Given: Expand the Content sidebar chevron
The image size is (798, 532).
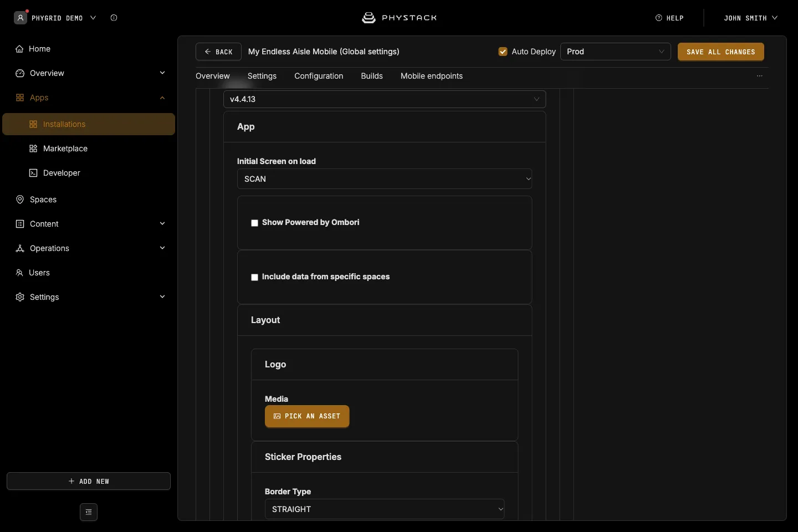Looking at the screenshot, I should pyautogui.click(x=162, y=224).
